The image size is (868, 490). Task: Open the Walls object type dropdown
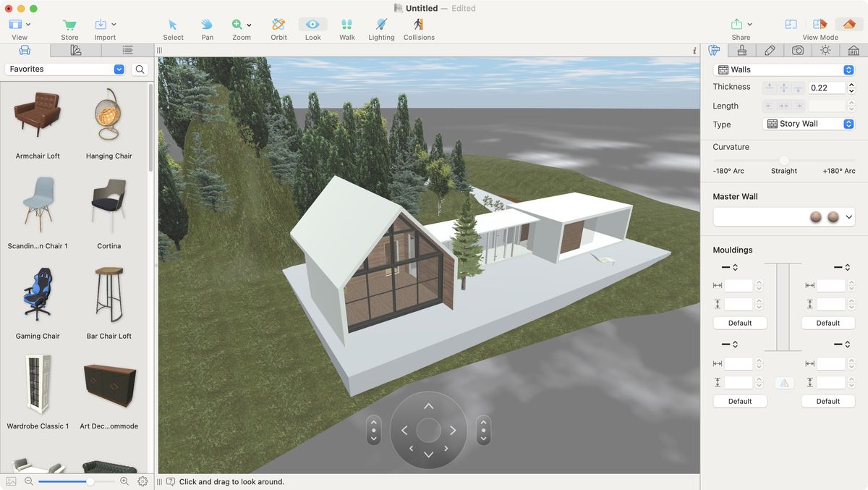click(784, 69)
